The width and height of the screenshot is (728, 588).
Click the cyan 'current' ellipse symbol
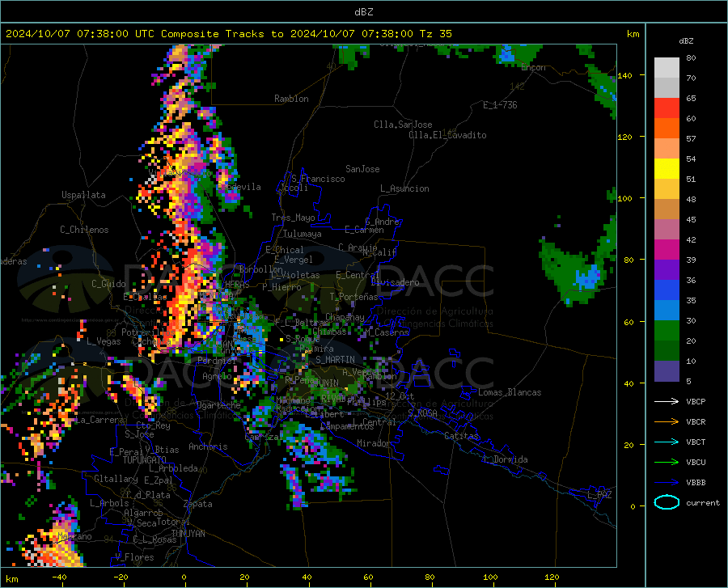pos(667,502)
